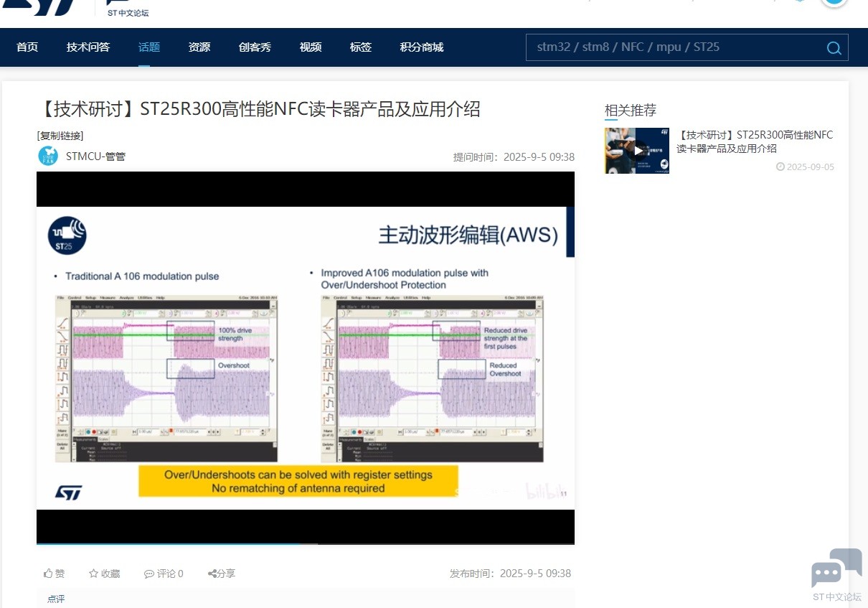
Task: Click ST中文论坛 label under logo
Action: (x=128, y=13)
